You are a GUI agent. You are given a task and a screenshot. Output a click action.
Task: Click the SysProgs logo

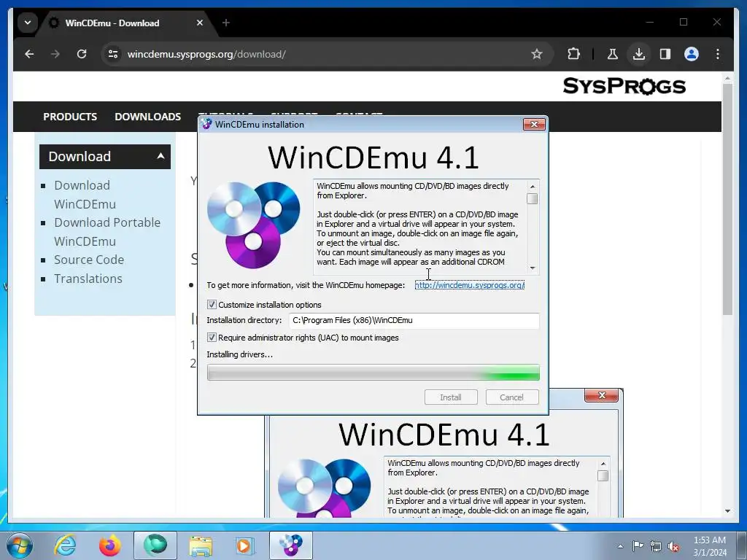(x=624, y=86)
